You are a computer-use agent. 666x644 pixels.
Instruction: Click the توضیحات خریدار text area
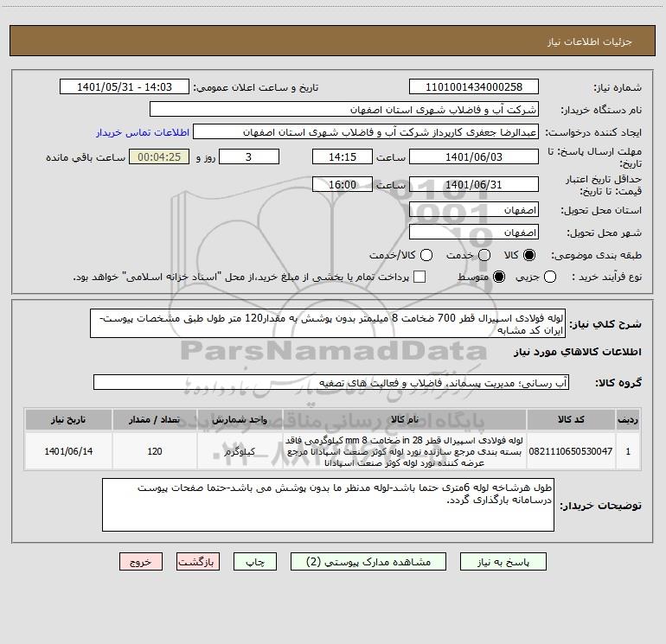point(328,505)
